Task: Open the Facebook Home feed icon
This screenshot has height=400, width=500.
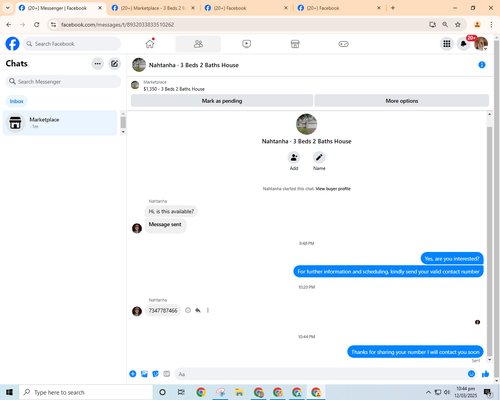Action: click(150, 44)
